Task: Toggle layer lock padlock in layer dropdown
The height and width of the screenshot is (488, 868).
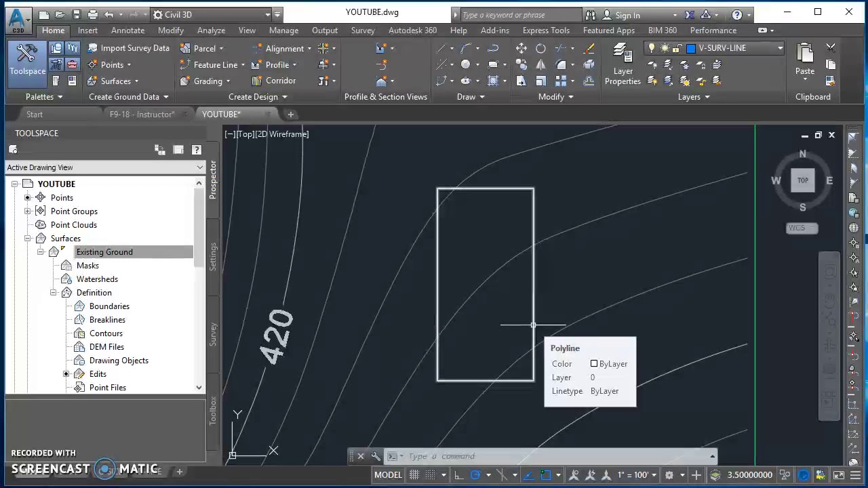Action: click(x=678, y=48)
